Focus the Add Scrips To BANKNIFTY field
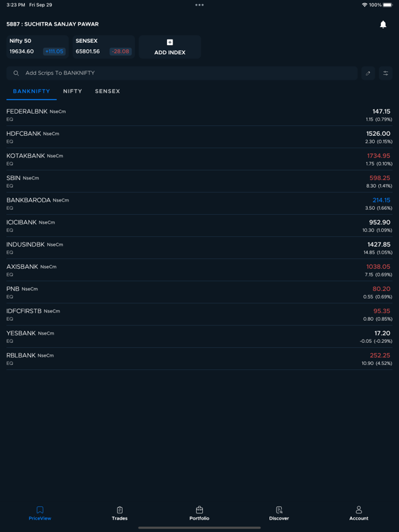Viewport: 399px width, 532px height. click(182, 73)
